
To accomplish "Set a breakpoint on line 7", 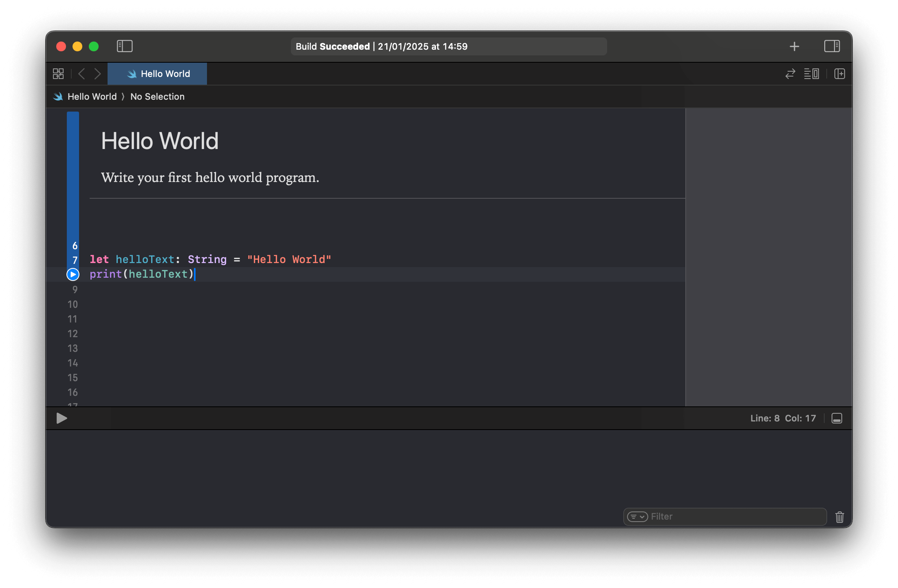I will 75,259.
